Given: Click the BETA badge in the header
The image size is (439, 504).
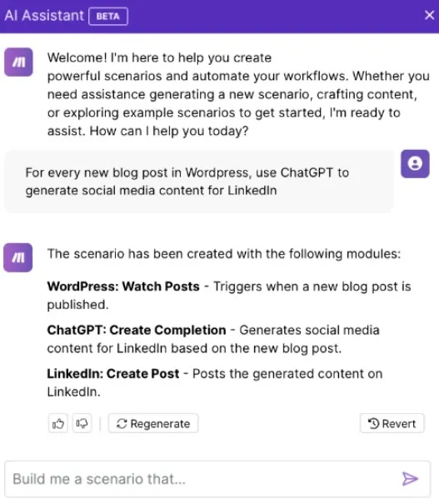Looking at the screenshot, I should 108,16.
